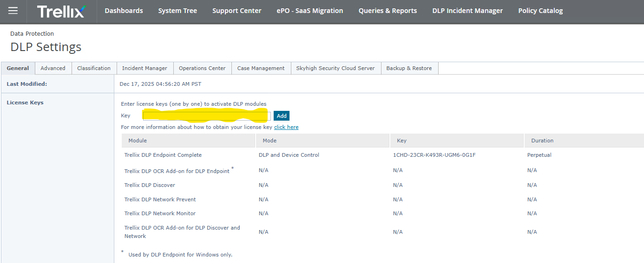Open DLP Incident Manager
644x263 pixels.
467,11
